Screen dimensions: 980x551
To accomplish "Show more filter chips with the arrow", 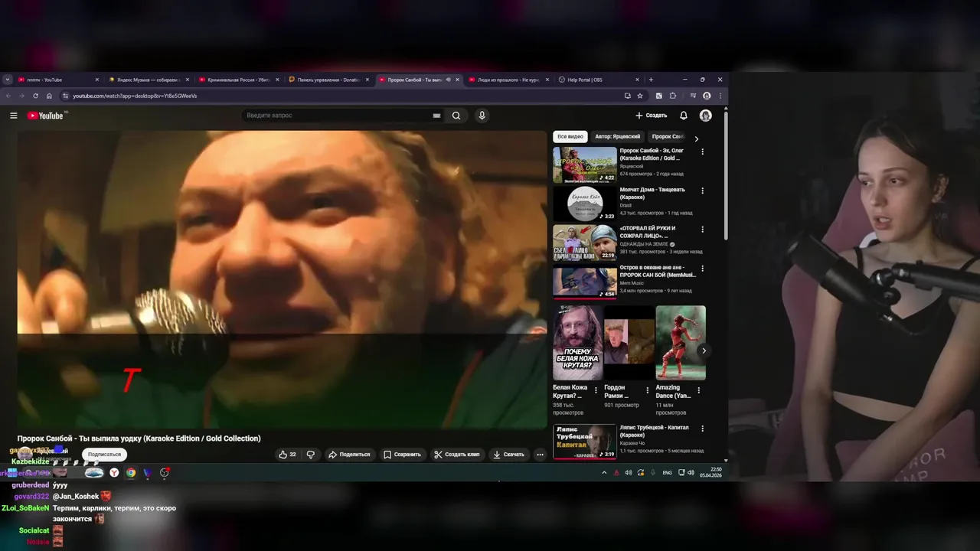I will coord(696,139).
